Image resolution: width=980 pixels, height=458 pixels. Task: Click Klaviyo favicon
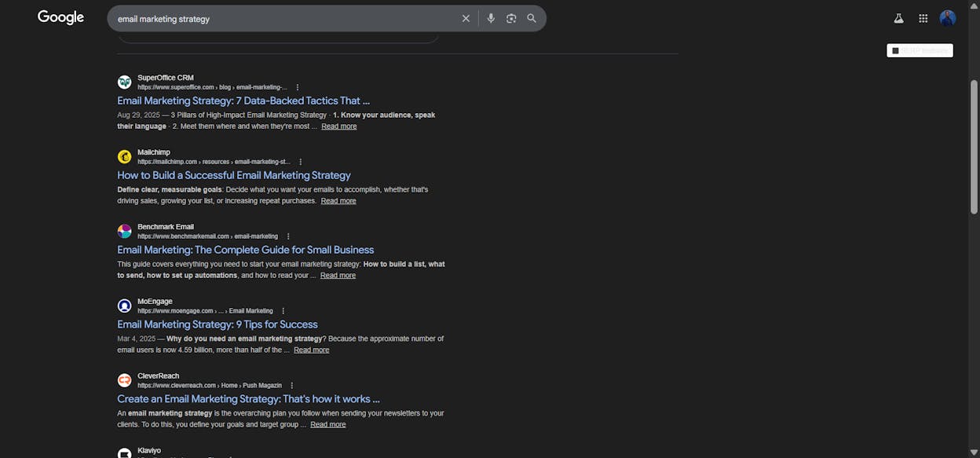(124, 453)
